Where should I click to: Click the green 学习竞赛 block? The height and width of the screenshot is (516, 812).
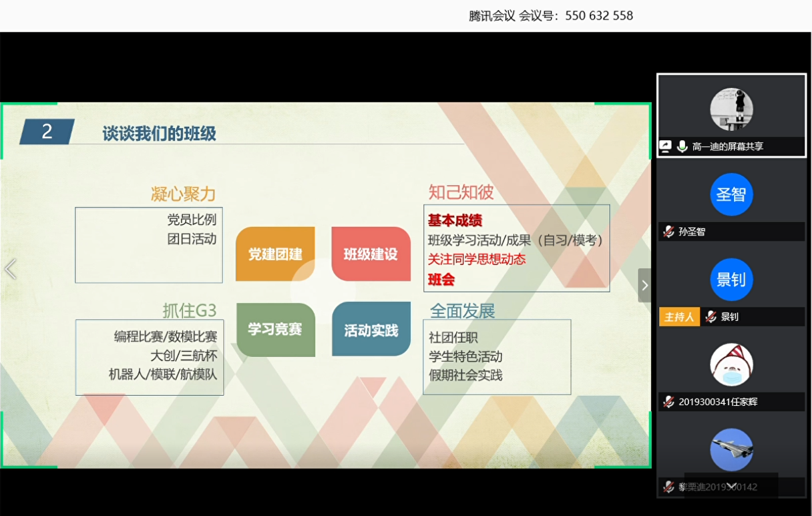(x=275, y=329)
